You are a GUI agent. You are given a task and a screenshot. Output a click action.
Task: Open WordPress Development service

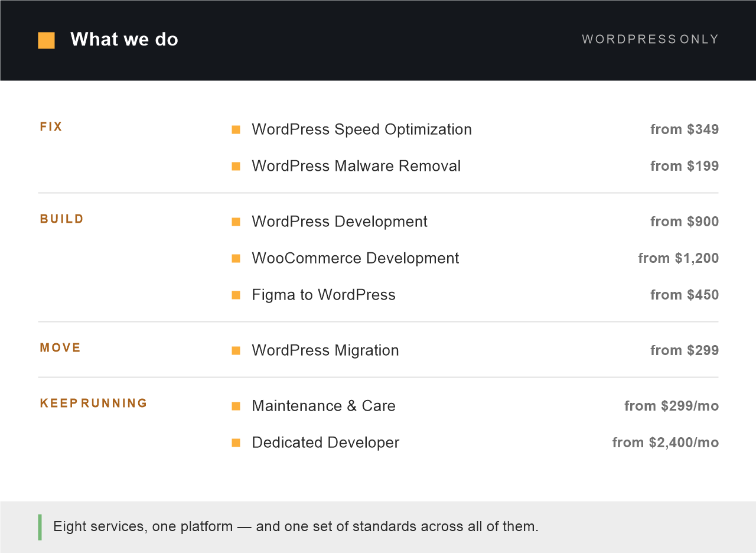(340, 222)
